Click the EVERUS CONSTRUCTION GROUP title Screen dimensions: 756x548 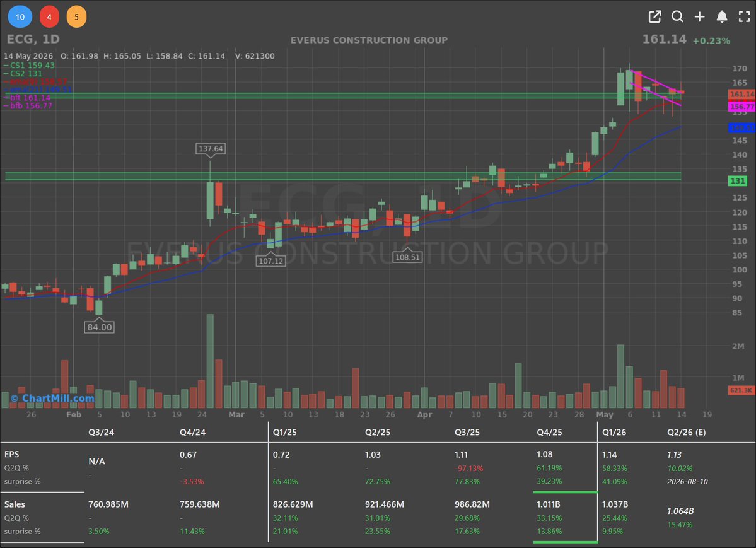point(369,40)
